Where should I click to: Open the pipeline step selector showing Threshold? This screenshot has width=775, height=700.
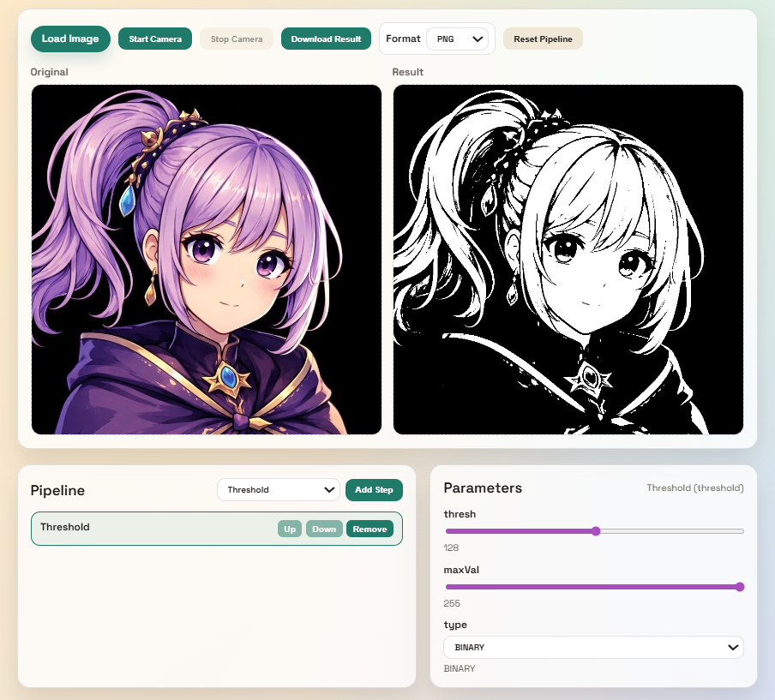coord(279,490)
